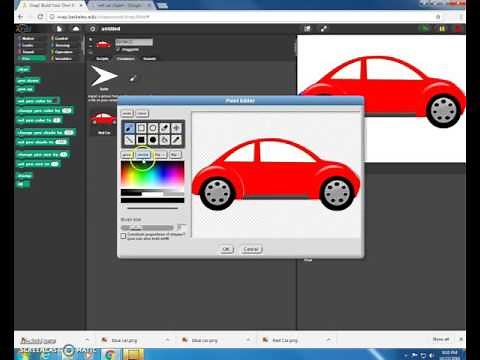This screenshot has height=360, width=480.
Task: Open the cloud menu icon
Action: click(x=76, y=29)
